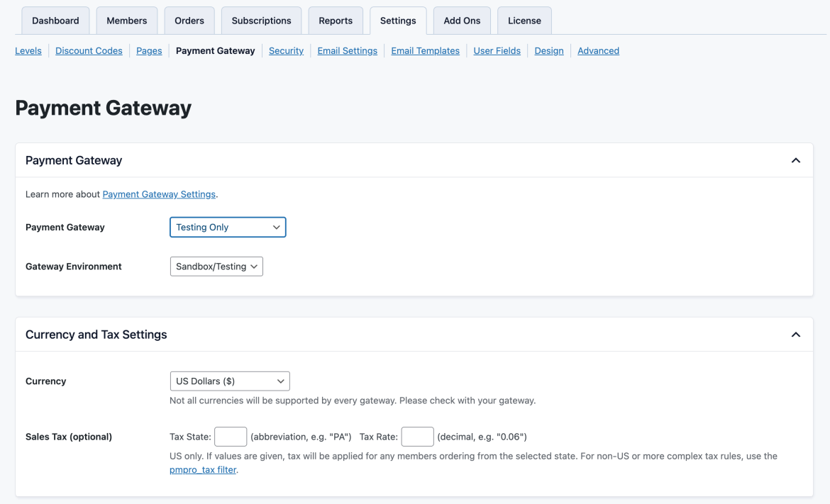This screenshot has width=830, height=504.
Task: Open the Orders tab
Action: 189,21
